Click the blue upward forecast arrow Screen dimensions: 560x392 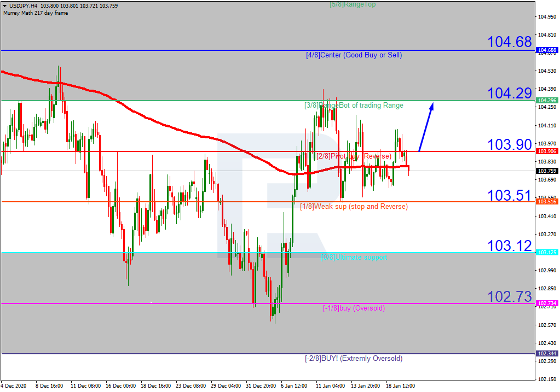click(x=426, y=127)
